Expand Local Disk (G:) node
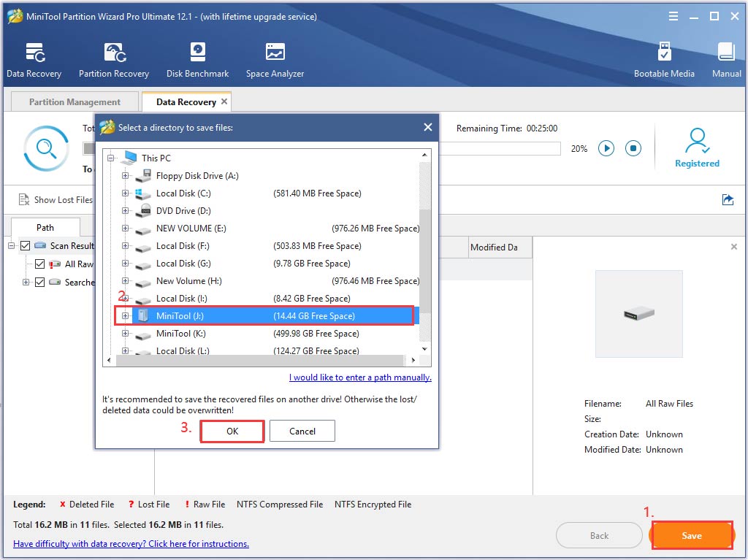This screenshot has width=748, height=560. tap(125, 264)
